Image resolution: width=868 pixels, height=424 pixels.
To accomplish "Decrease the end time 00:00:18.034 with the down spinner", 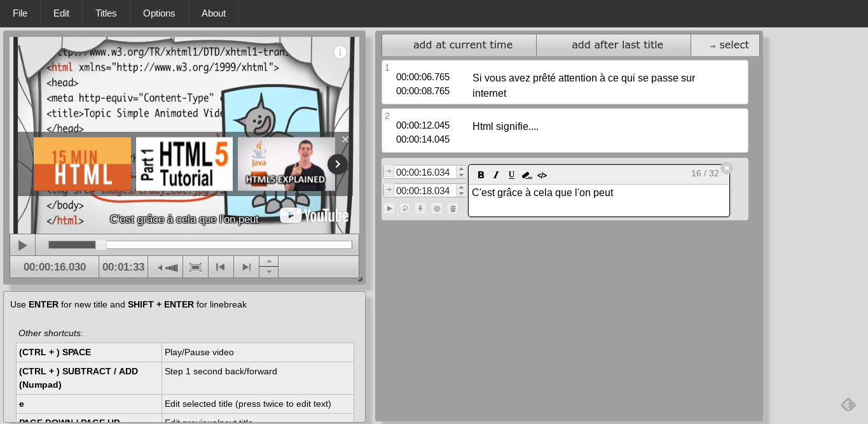I will [461, 194].
